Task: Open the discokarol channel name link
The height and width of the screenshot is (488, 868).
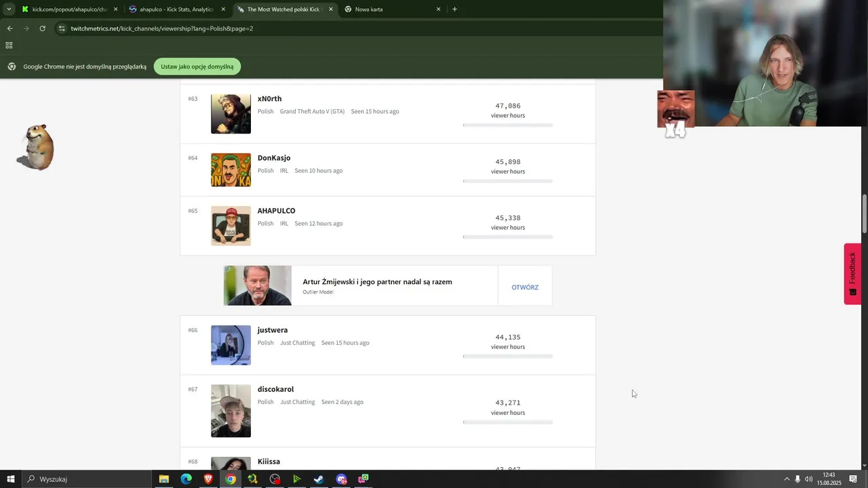Action: pos(275,389)
